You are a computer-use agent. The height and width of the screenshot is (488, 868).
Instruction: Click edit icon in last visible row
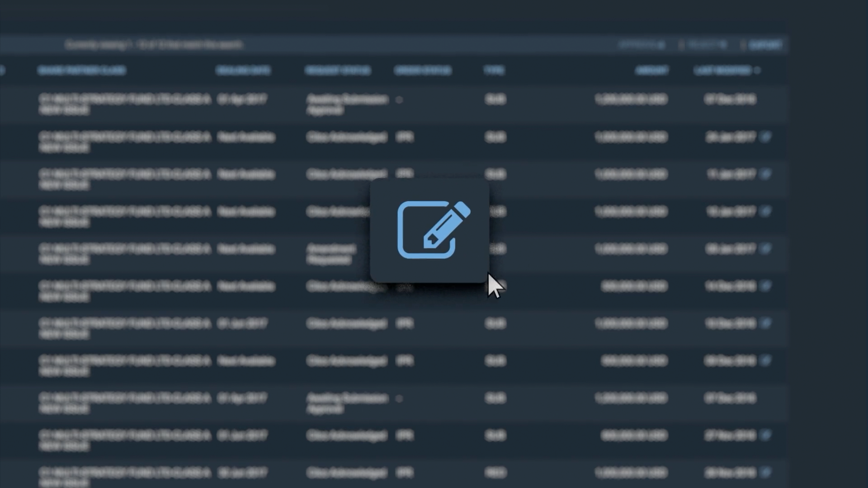point(765,472)
